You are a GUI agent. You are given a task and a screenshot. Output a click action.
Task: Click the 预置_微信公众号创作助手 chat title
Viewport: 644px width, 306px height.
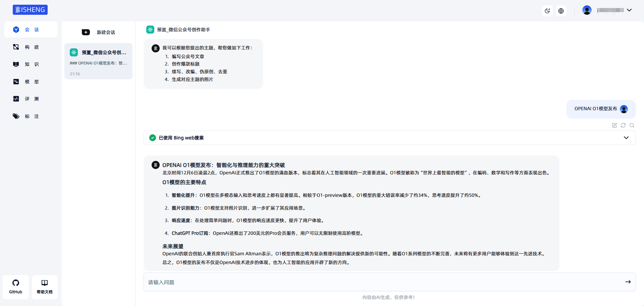pyautogui.click(x=184, y=30)
